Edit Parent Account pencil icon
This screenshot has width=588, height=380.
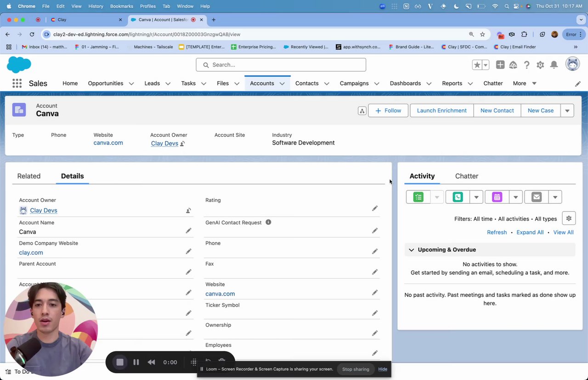point(188,272)
